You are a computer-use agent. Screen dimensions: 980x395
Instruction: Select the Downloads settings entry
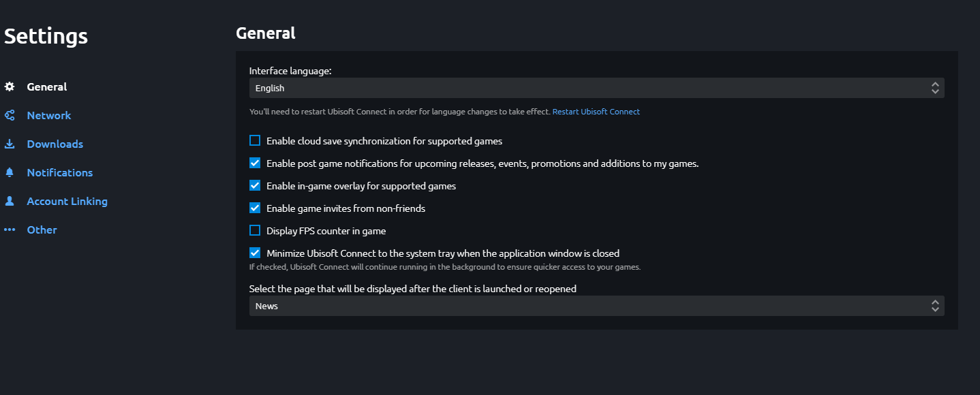click(x=55, y=144)
